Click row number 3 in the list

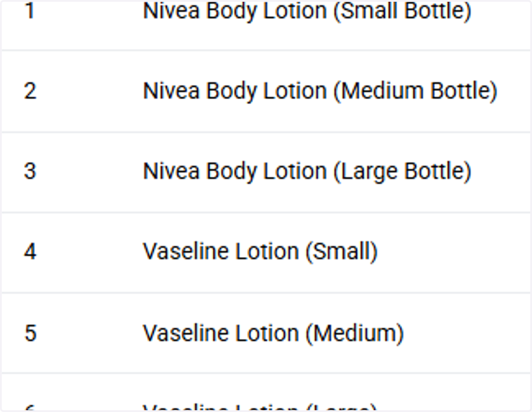(x=30, y=171)
